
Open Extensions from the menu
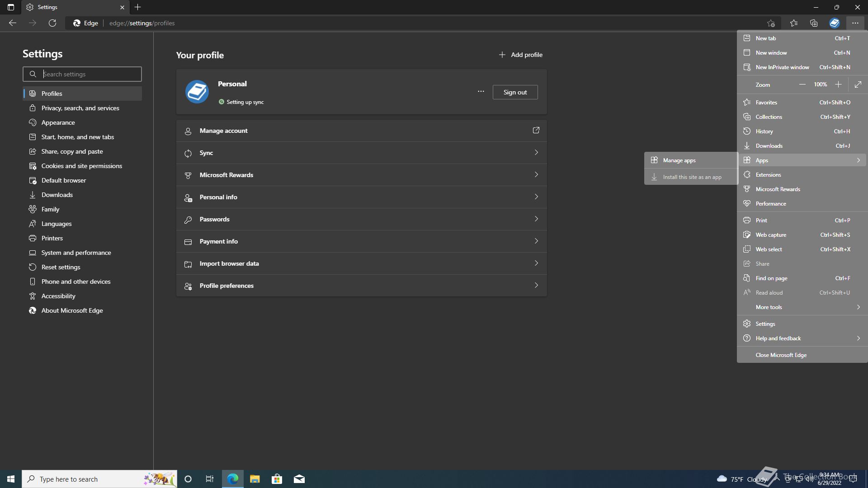(x=802, y=175)
